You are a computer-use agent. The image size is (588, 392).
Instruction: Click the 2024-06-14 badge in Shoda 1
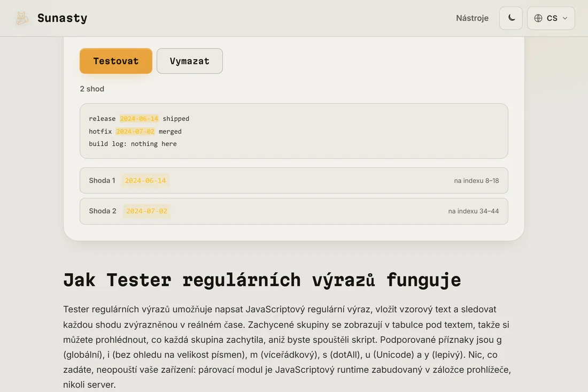click(x=145, y=180)
